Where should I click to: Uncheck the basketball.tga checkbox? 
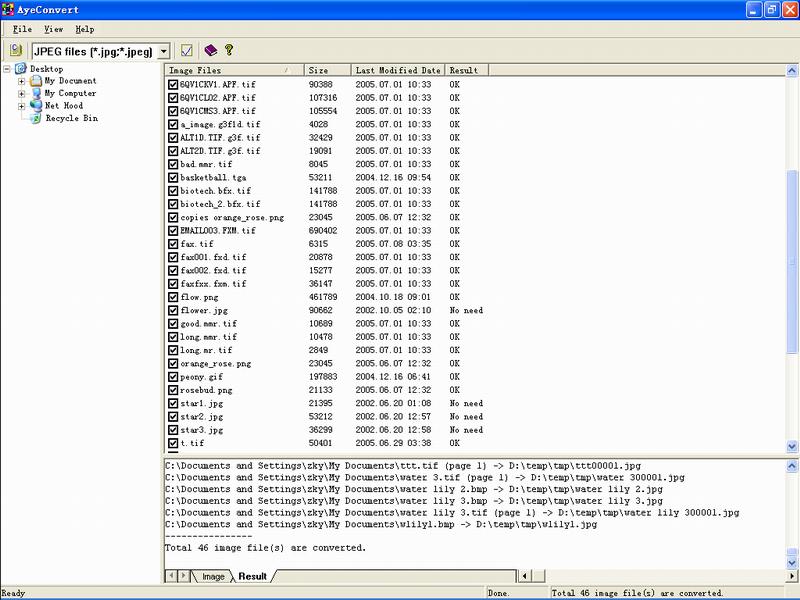[173, 177]
